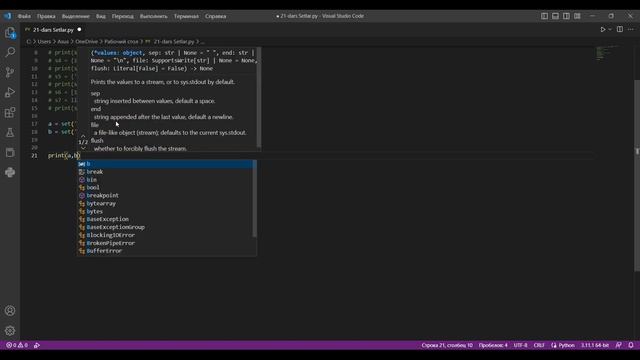The width and height of the screenshot is (640, 360).
Task: Show next signature with down chevron
Action: tap(83, 148)
